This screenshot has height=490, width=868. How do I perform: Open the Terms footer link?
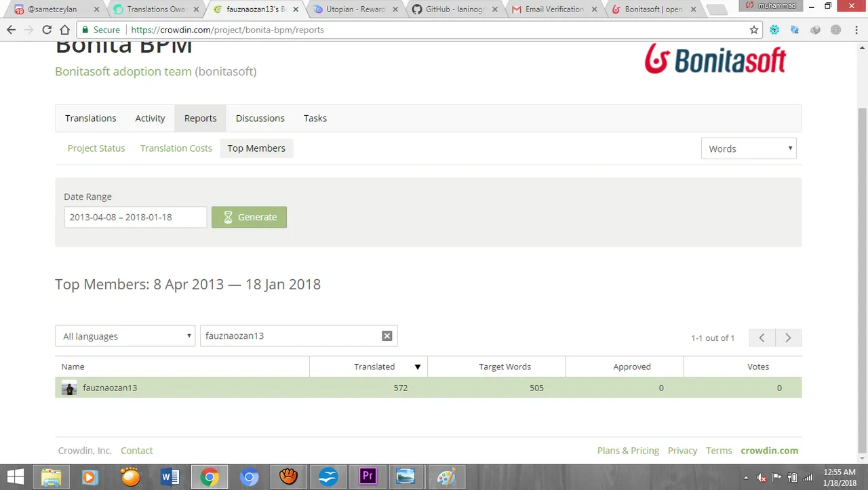(719, 451)
